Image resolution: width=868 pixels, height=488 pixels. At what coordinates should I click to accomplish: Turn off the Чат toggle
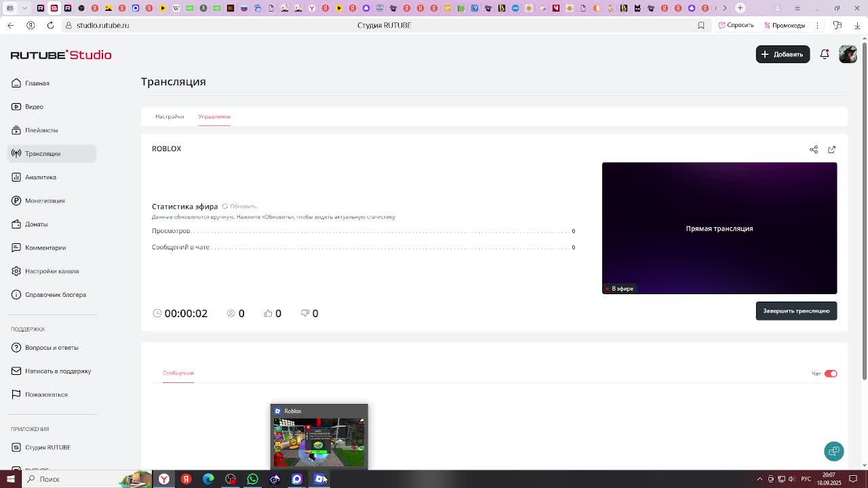coord(831,373)
